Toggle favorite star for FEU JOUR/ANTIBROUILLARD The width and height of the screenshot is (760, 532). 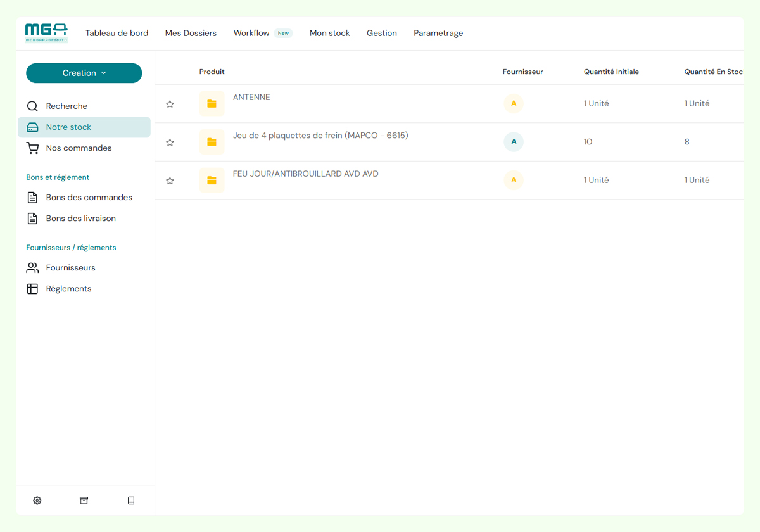(170, 180)
